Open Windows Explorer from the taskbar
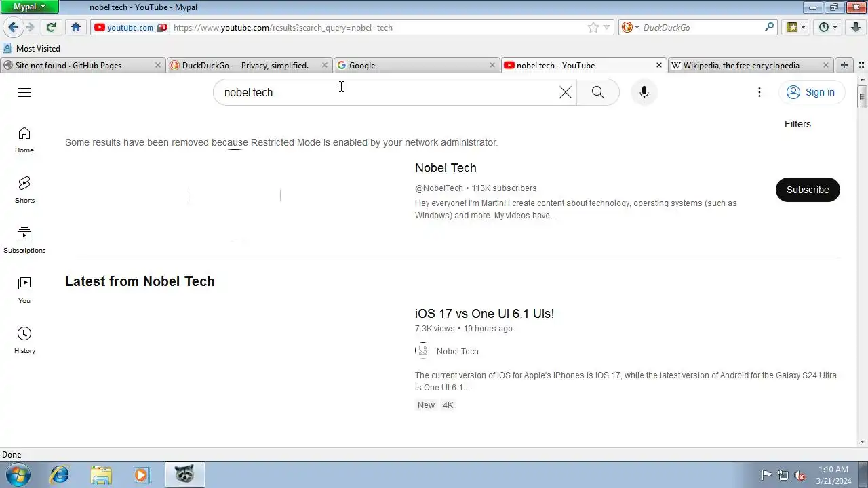 100,474
